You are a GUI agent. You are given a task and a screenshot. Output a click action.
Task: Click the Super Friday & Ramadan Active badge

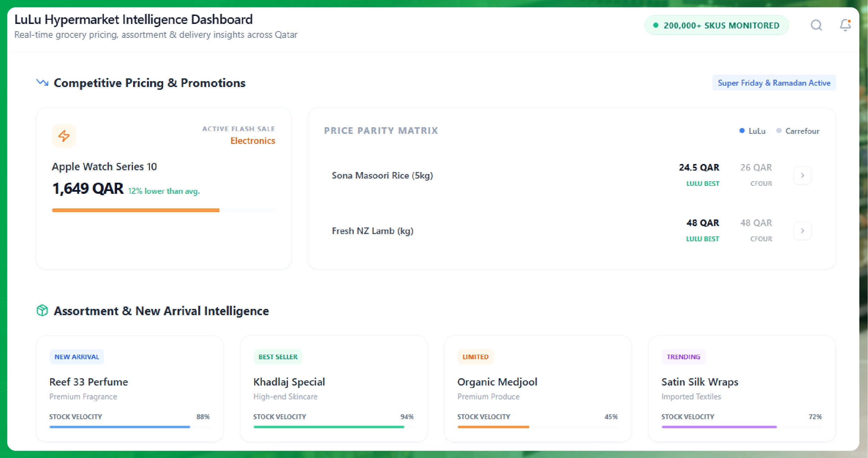click(774, 83)
